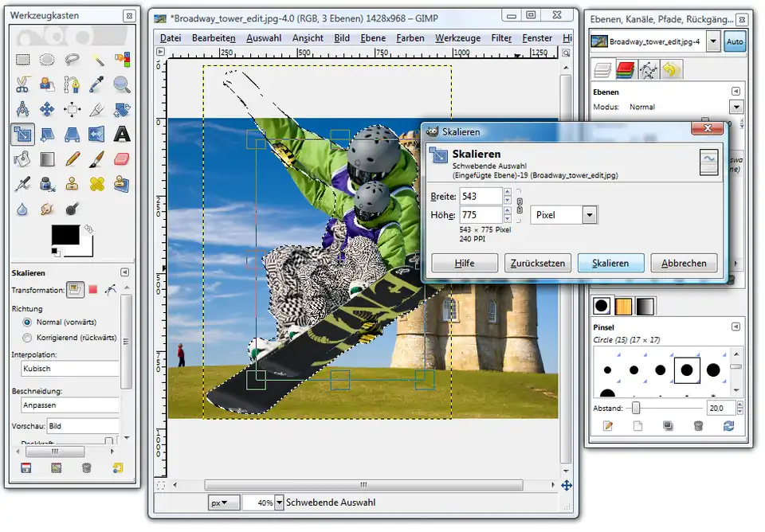Activate the Move tool
This screenshot has height=532, width=765.
(x=47, y=109)
